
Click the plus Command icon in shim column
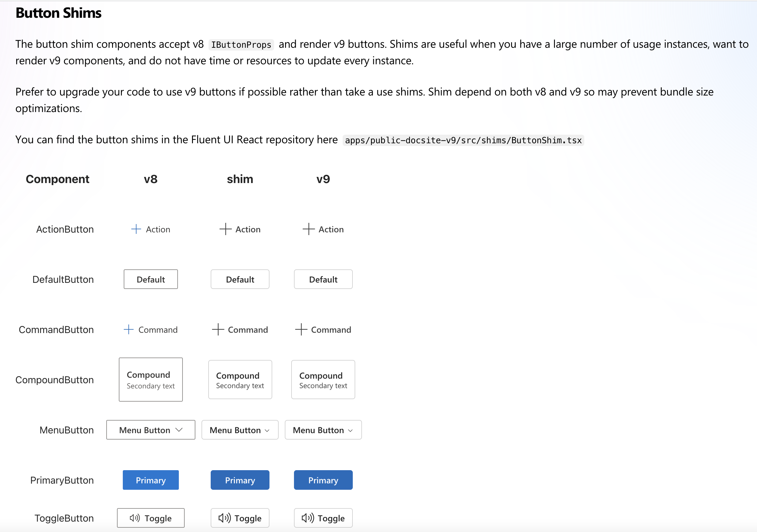coord(218,329)
